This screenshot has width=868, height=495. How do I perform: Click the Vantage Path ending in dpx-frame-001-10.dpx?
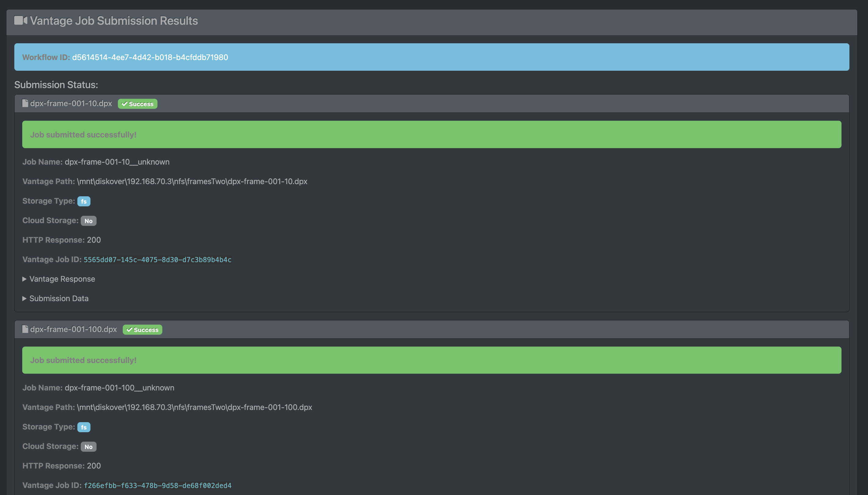(x=192, y=181)
